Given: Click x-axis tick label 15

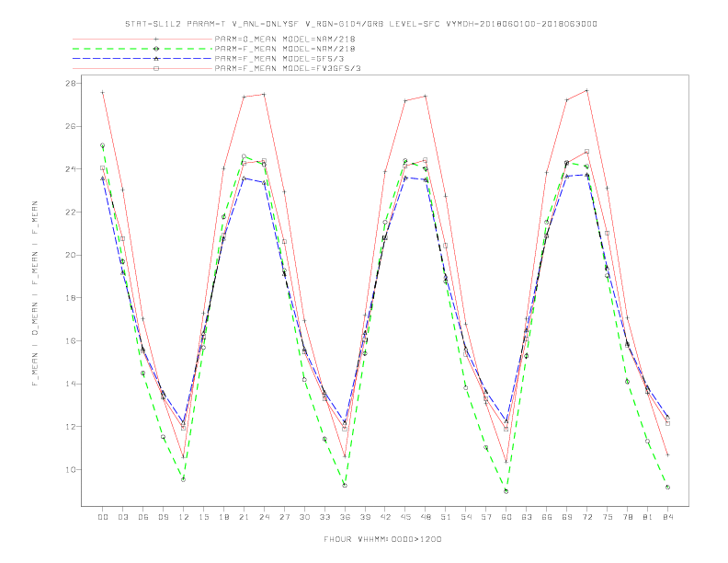Looking at the screenshot, I should point(203,517).
